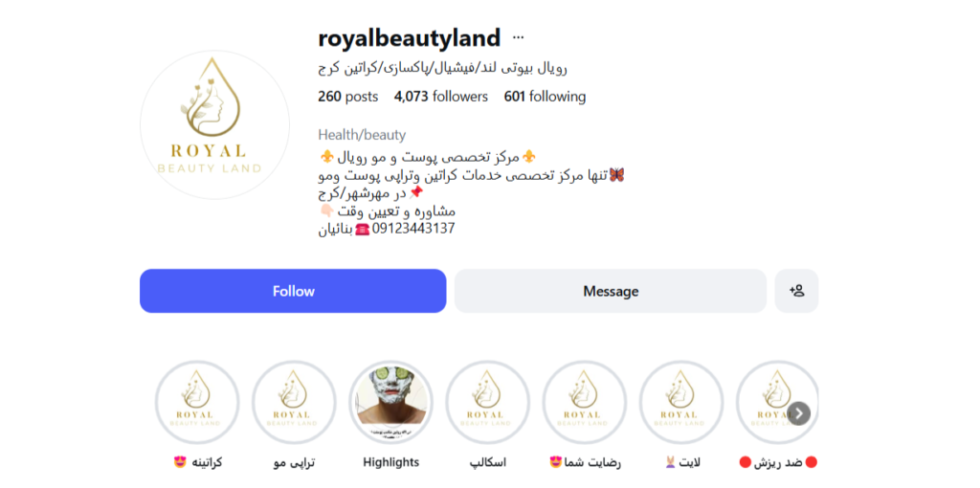Send a message via Message button
The width and height of the screenshot is (980, 488).
coord(611,291)
